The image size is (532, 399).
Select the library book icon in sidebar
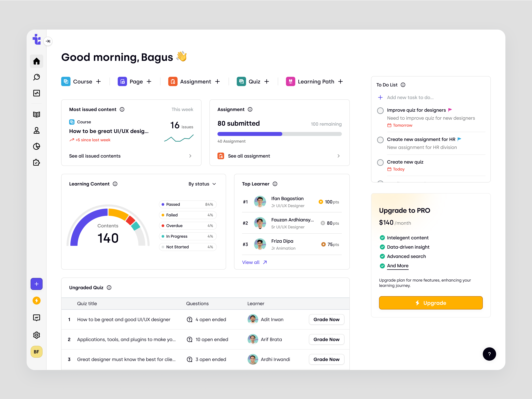(36, 114)
